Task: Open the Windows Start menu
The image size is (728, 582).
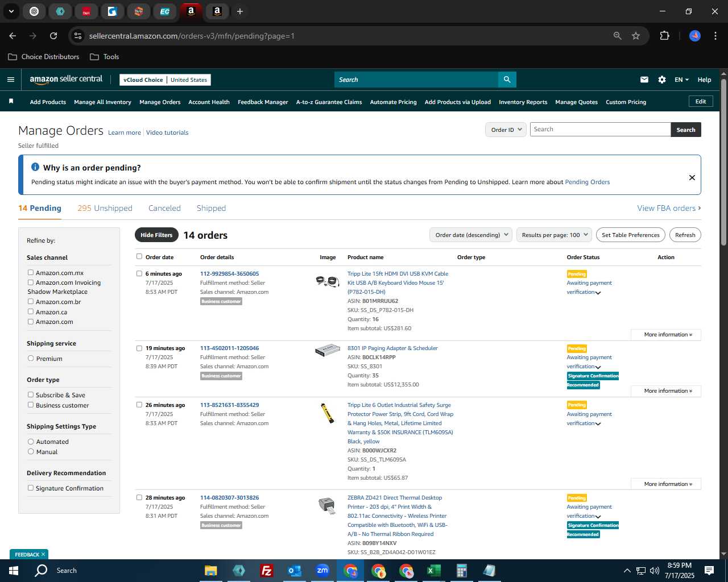Action: [13, 571]
